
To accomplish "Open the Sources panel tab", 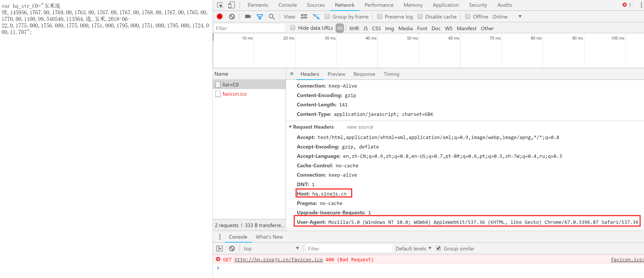I will click(316, 5).
